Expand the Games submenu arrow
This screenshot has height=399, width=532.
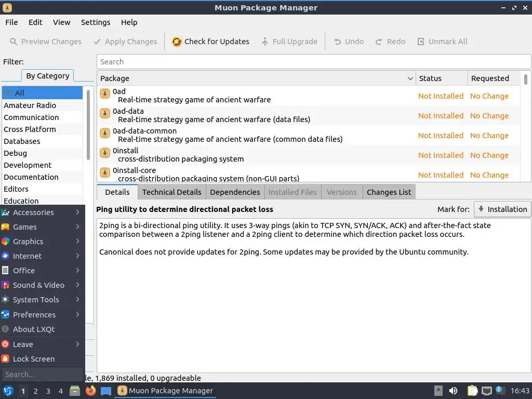(x=78, y=227)
